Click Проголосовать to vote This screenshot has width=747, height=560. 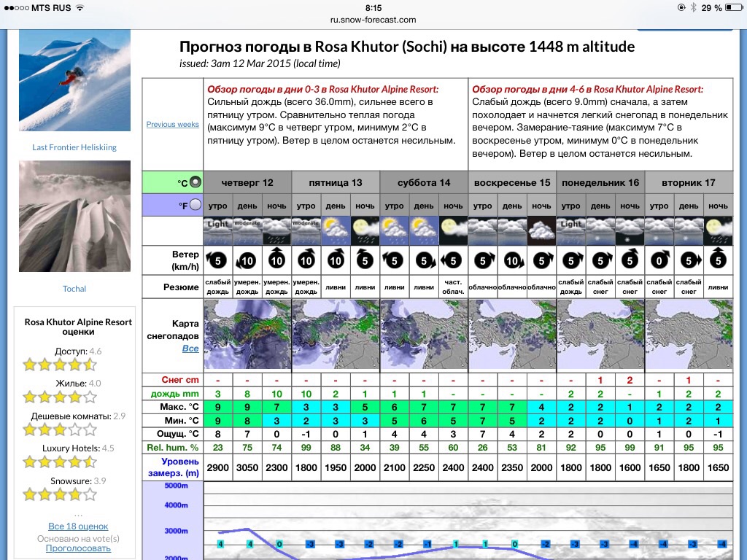click(x=78, y=548)
